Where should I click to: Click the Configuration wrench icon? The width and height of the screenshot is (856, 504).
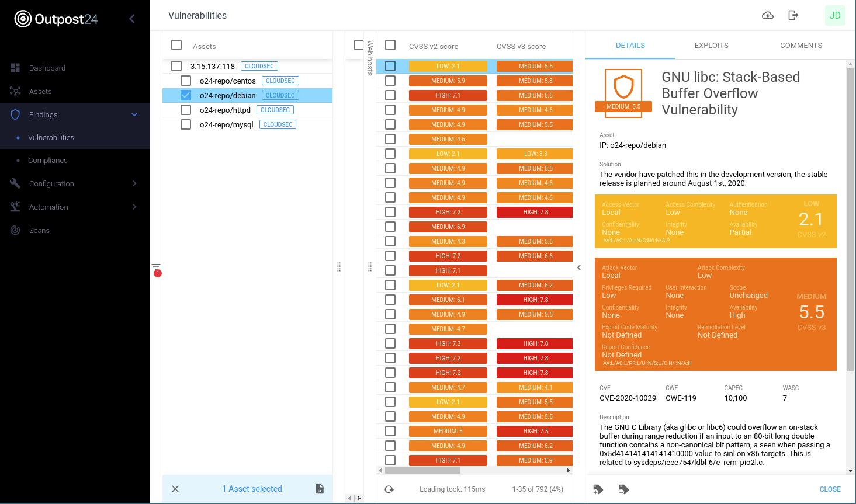[x=15, y=183]
